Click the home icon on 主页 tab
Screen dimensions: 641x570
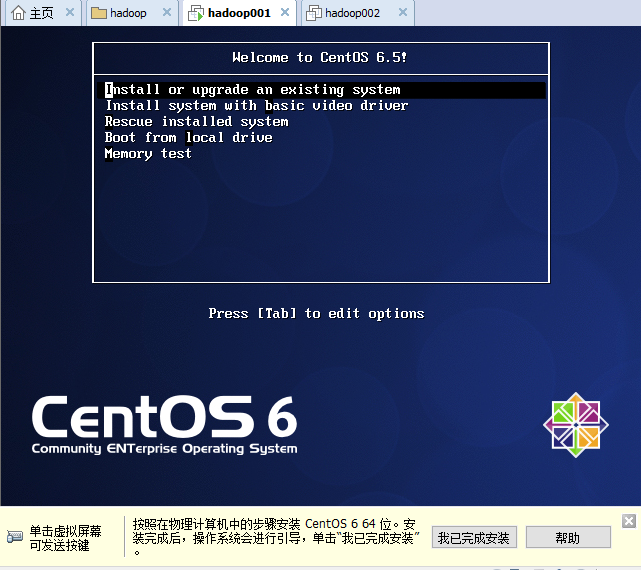pos(18,13)
